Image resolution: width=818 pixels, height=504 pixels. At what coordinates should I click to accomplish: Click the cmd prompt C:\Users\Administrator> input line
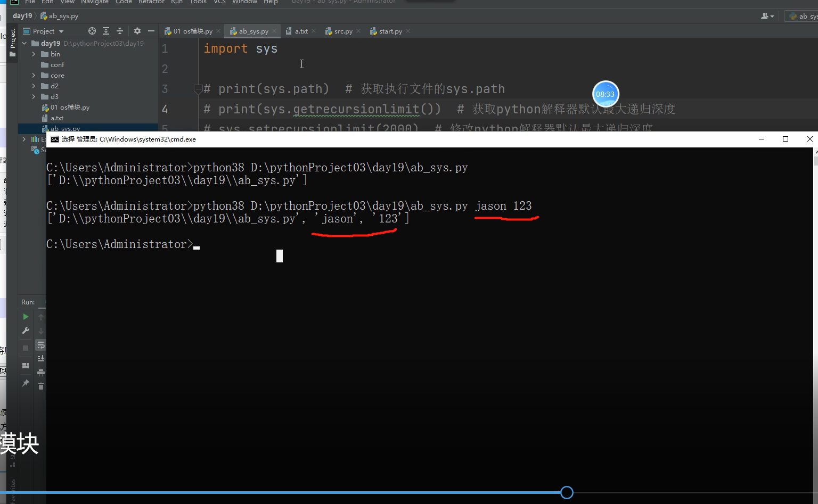point(123,244)
